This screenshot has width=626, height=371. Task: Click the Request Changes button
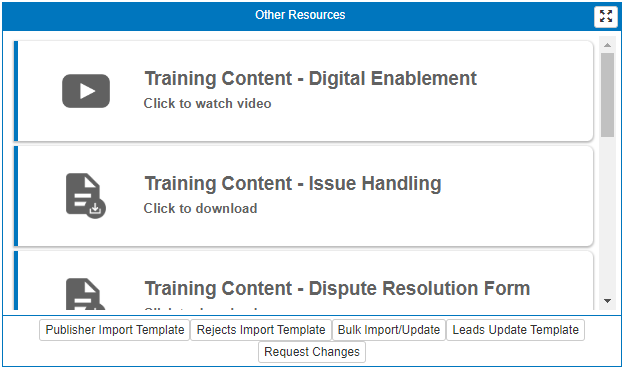[x=312, y=352]
